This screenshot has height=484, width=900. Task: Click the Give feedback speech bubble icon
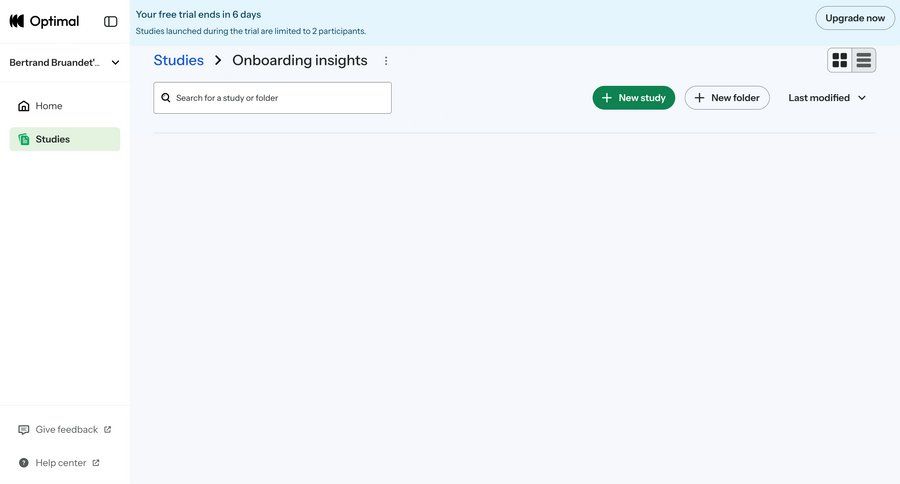pyautogui.click(x=24, y=430)
